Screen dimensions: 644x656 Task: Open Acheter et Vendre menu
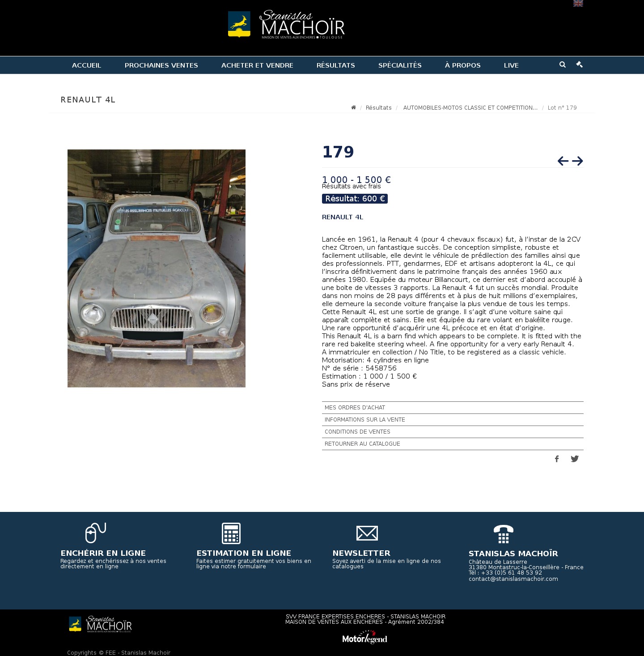257,65
